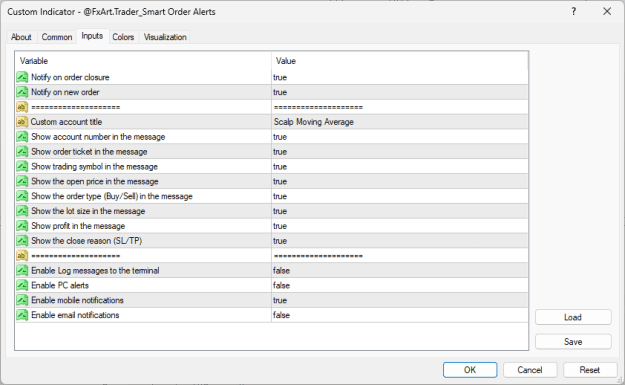Click the Value column header
Viewport: 625px width, 385px height.
pyautogui.click(x=399, y=61)
